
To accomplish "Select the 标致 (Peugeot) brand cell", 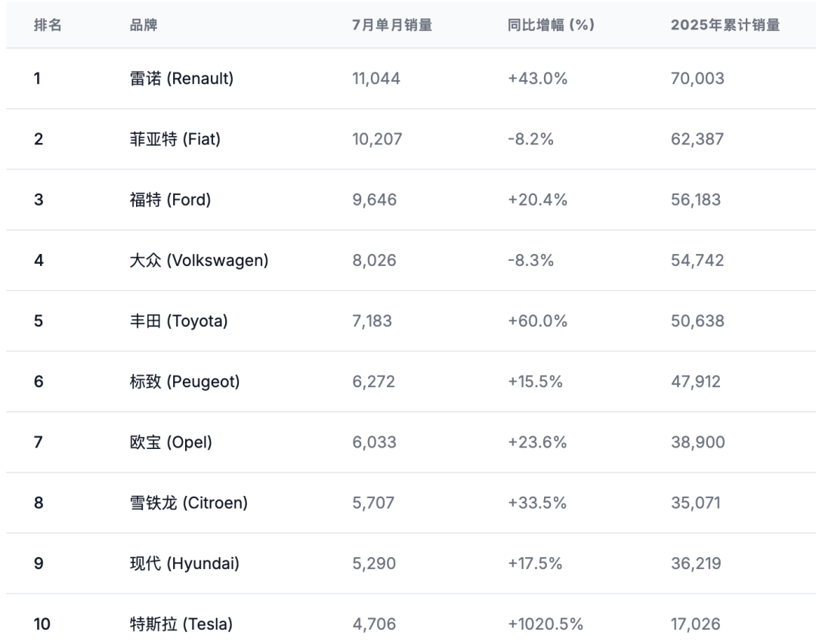I will [185, 382].
